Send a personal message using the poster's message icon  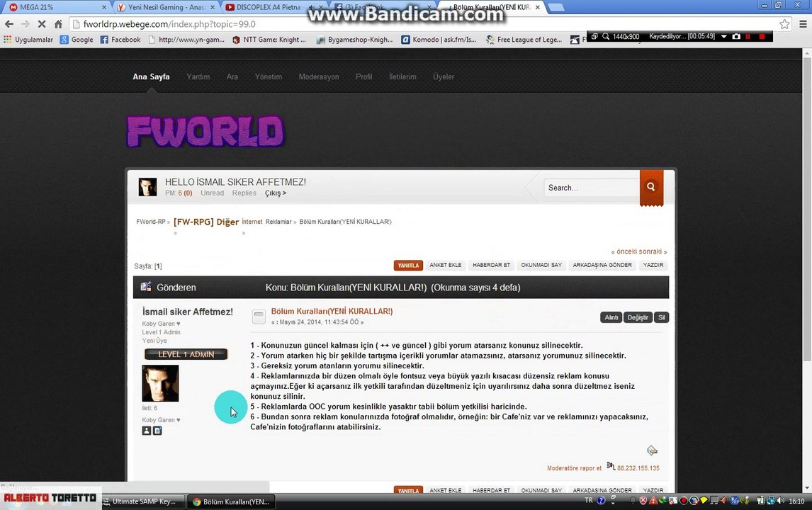click(x=157, y=431)
